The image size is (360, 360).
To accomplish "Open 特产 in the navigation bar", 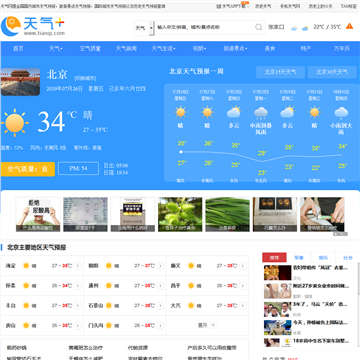I will [x=306, y=49].
